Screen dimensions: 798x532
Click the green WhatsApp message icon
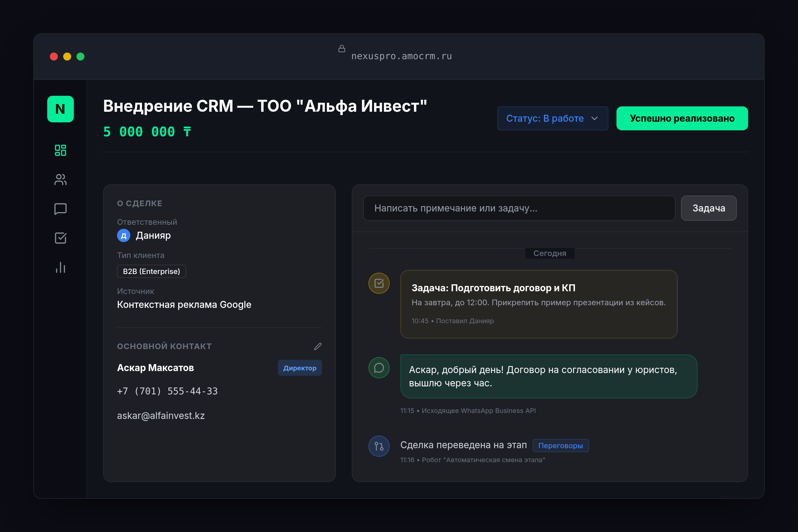click(379, 368)
